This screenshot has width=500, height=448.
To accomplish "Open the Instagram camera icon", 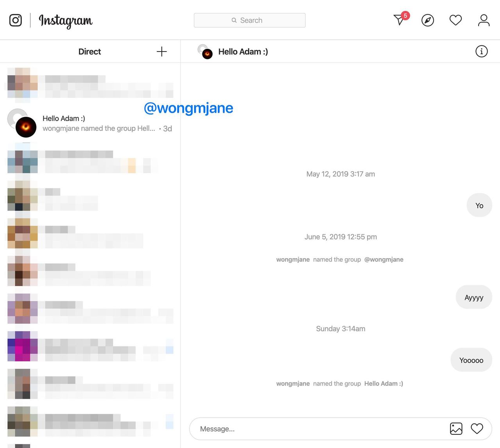I will coord(15,20).
